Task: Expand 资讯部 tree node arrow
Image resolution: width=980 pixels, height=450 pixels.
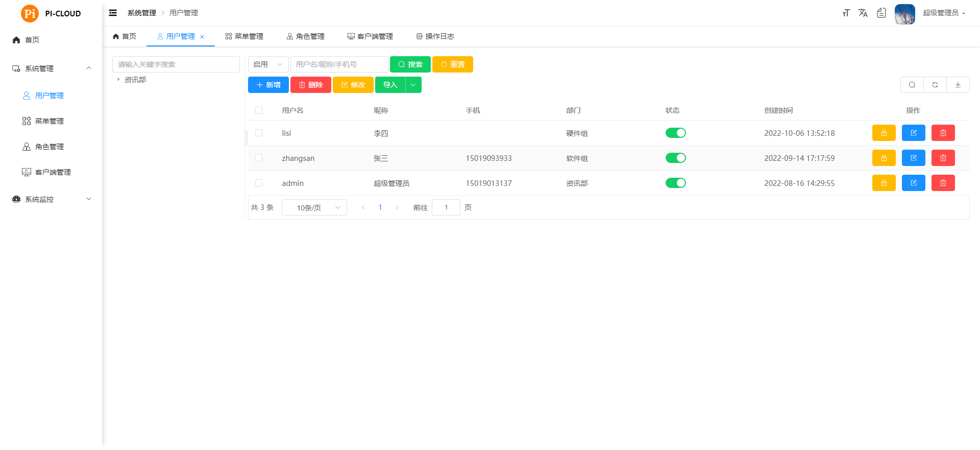Action: click(x=118, y=80)
